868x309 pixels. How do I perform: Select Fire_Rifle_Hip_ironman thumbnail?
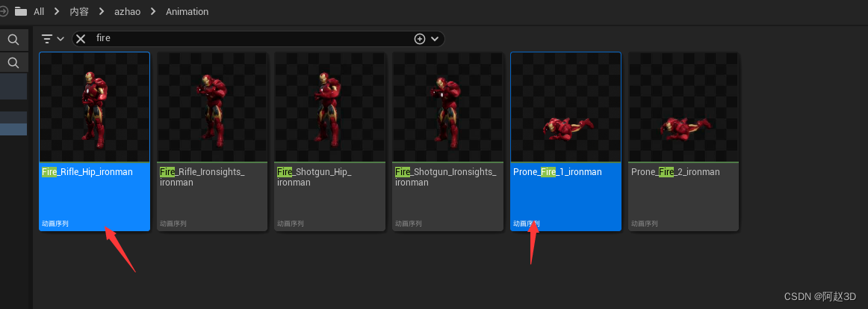click(x=95, y=107)
